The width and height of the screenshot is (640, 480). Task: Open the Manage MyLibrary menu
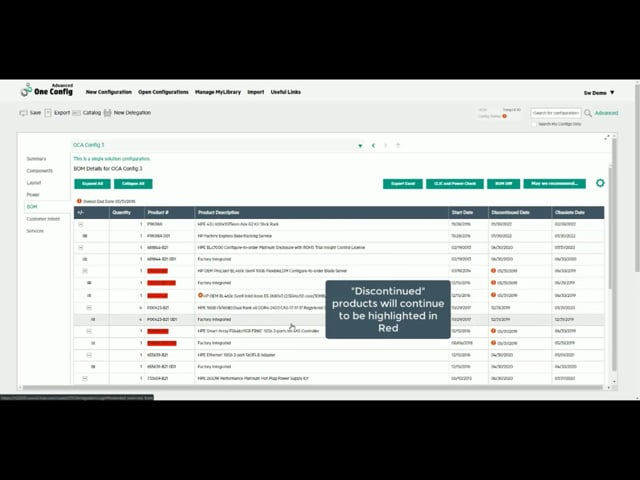click(218, 92)
